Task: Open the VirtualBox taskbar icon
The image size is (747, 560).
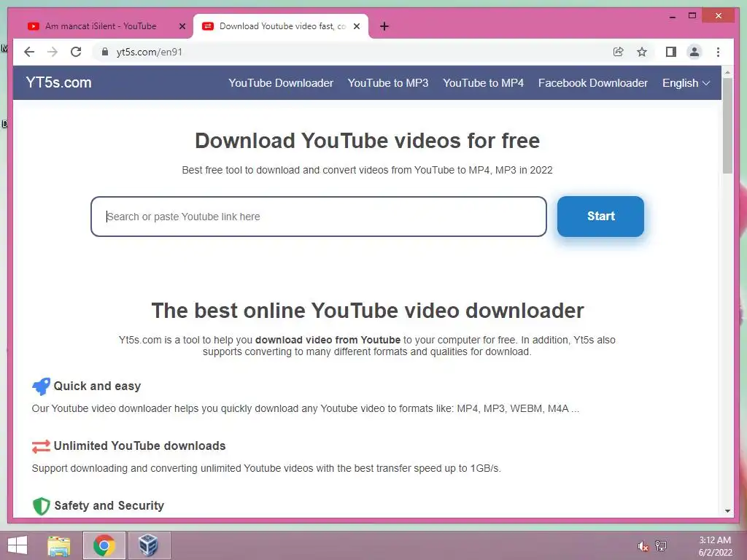Action: [149, 545]
